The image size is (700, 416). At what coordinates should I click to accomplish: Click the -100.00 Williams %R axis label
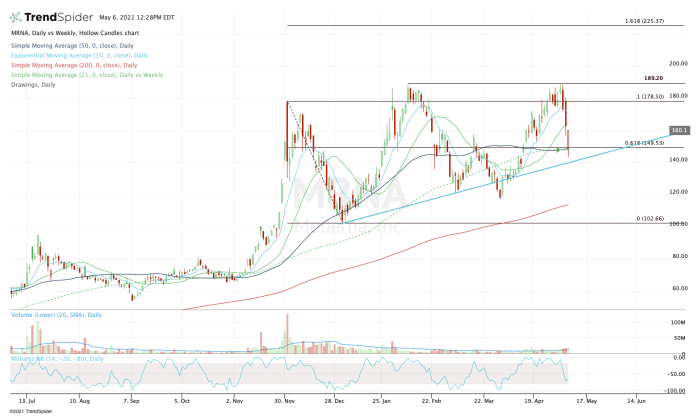[676, 391]
